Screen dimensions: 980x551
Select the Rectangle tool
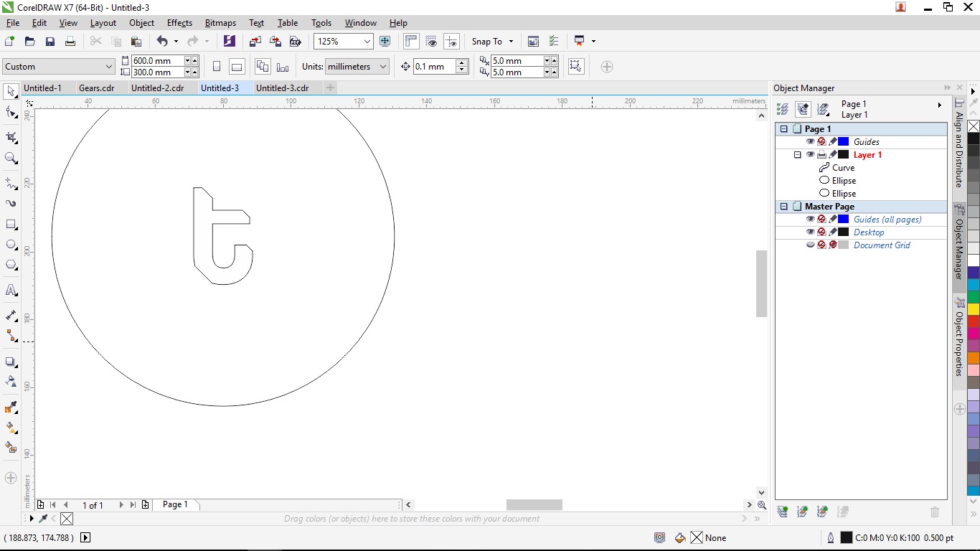pyautogui.click(x=11, y=225)
